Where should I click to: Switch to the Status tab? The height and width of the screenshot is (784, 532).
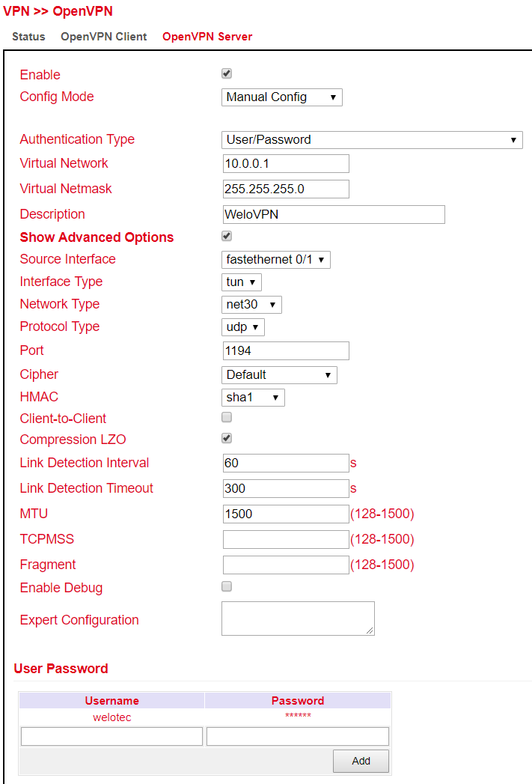28,37
